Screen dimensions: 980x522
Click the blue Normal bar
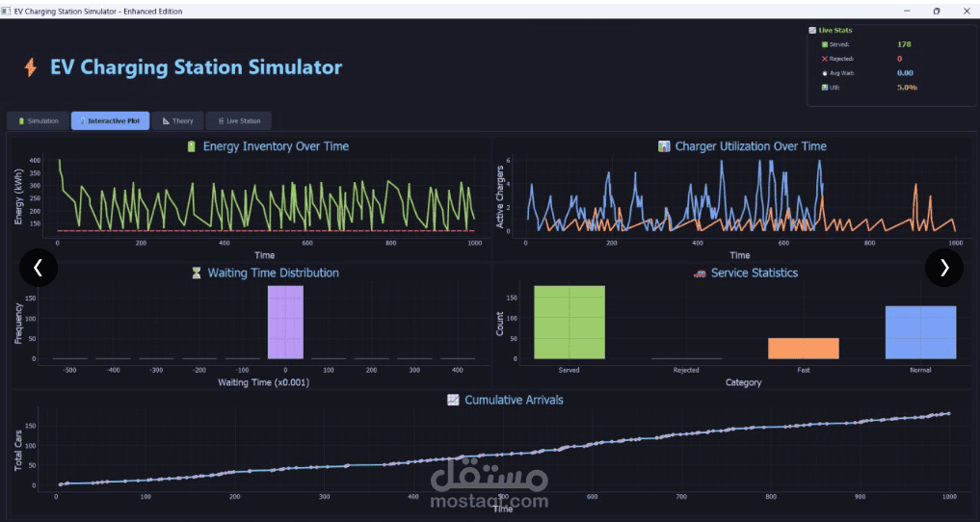(920, 332)
